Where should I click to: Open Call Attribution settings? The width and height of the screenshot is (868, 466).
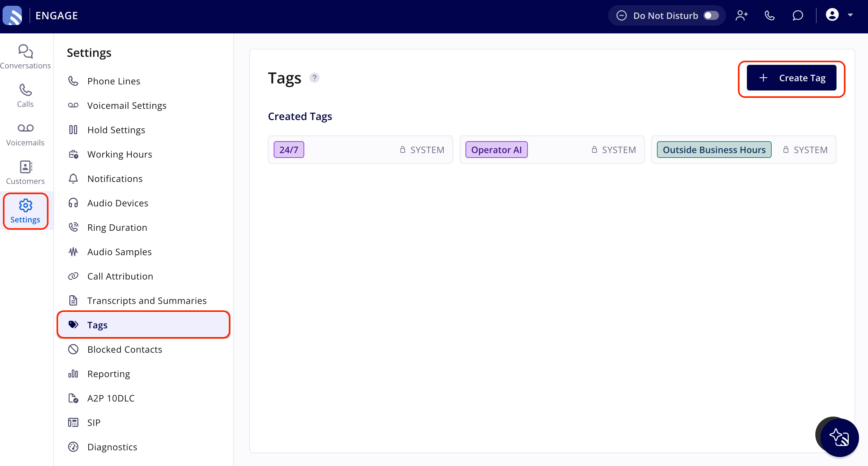pos(143,276)
